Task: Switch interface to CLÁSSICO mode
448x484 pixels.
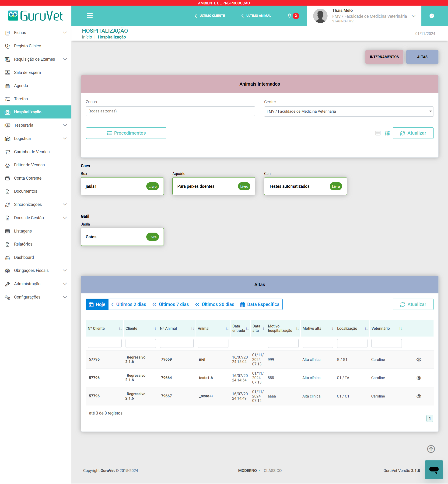Action: [x=273, y=470]
